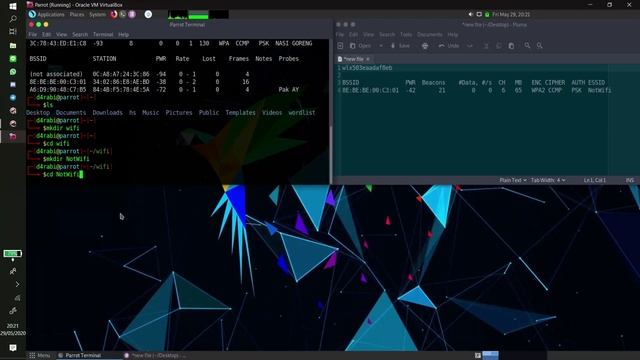The image size is (640, 360).
Task: Open View menu in Pluma editor
Action: [368, 35]
